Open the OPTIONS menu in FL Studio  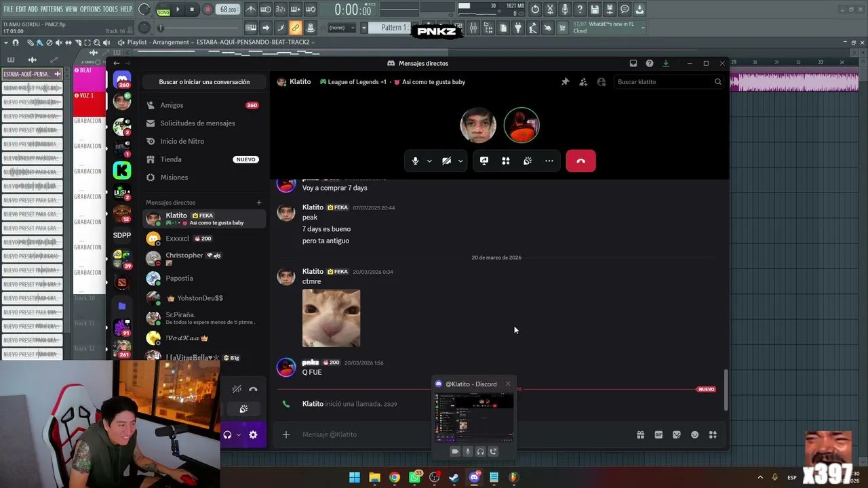pyautogui.click(x=90, y=9)
